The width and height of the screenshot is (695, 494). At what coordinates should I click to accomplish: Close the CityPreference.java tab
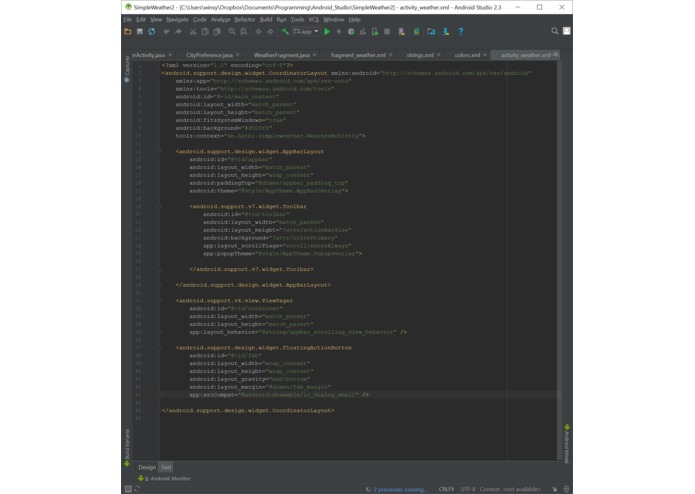[x=238, y=54]
